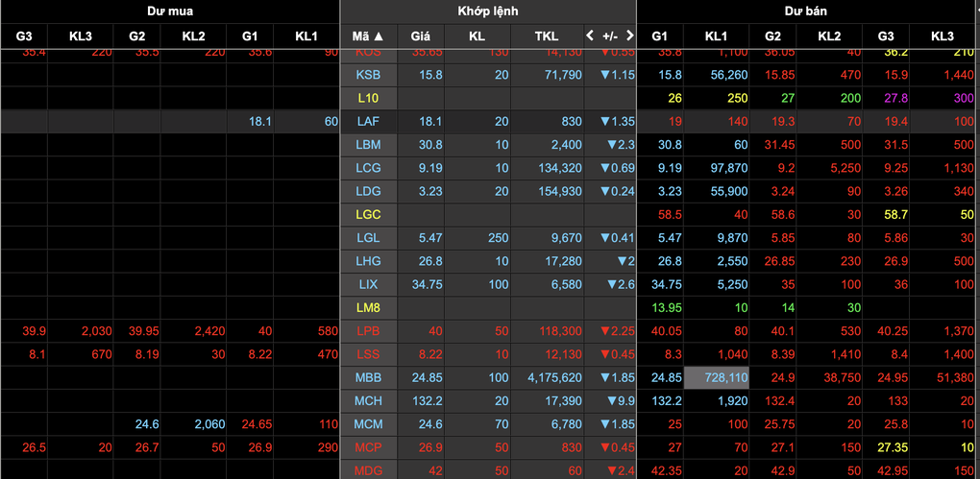The width and height of the screenshot is (980, 479).
Task: Open the LPB stock symbol
Action: click(368, 330)
